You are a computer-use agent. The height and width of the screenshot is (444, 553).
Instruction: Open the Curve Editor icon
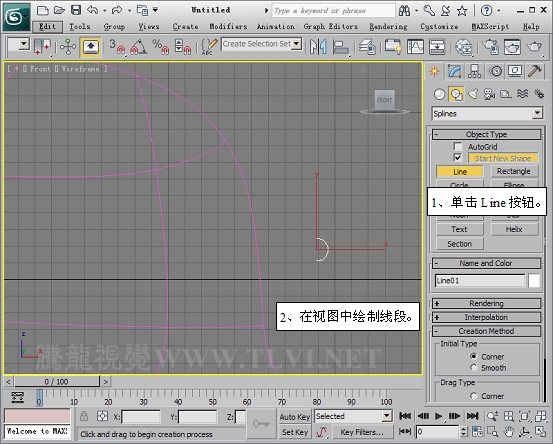pyautogui.click(x=415, y=47)
